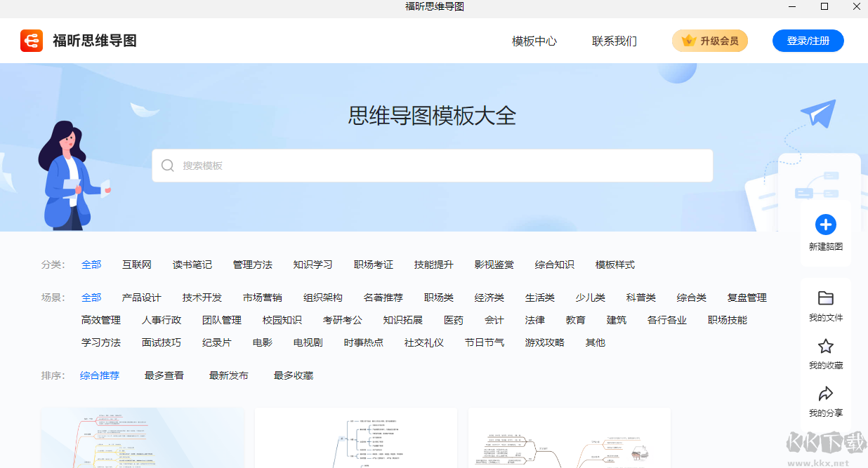
Task: Click inside the 搜索模板 search box
Action: coord(433,165)
